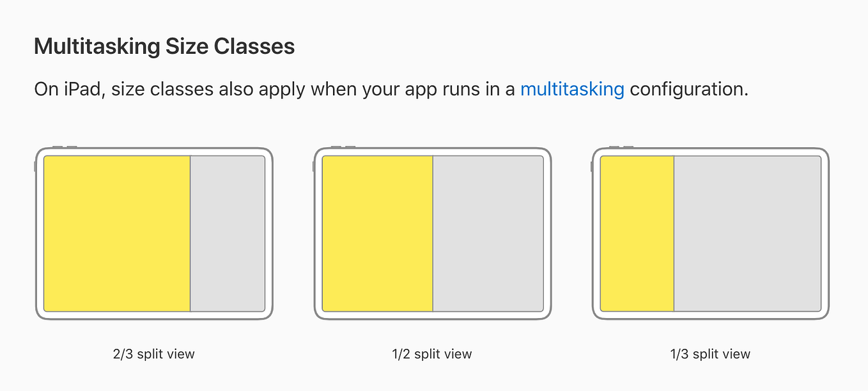
Task: Tap the top edge buttons on the 1/2 split view iPad
Action: pos(343,147)
